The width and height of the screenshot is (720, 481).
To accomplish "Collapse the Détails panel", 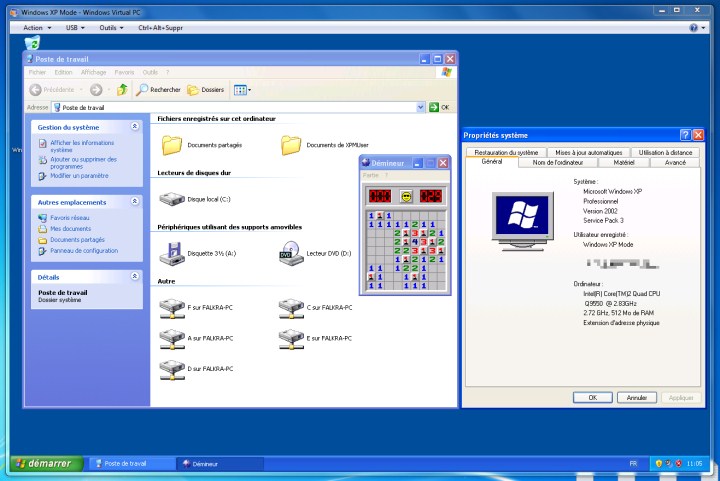I will pos(135,276).
